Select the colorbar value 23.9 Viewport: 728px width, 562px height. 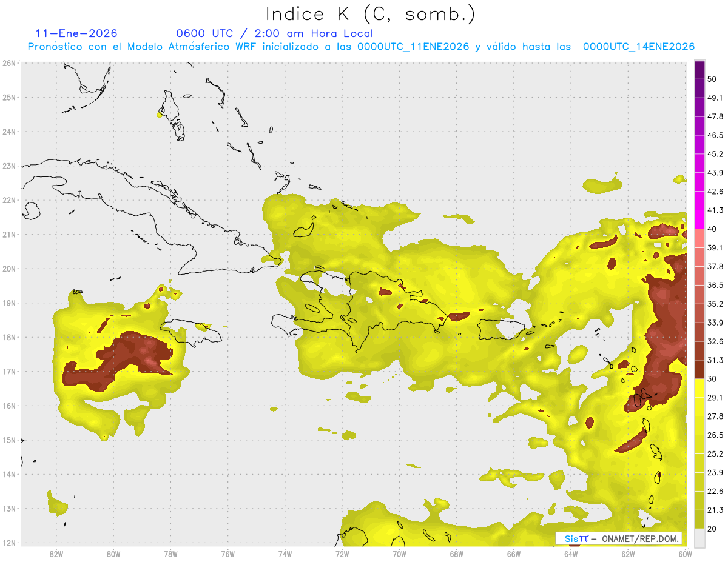(x=715, y=473)
